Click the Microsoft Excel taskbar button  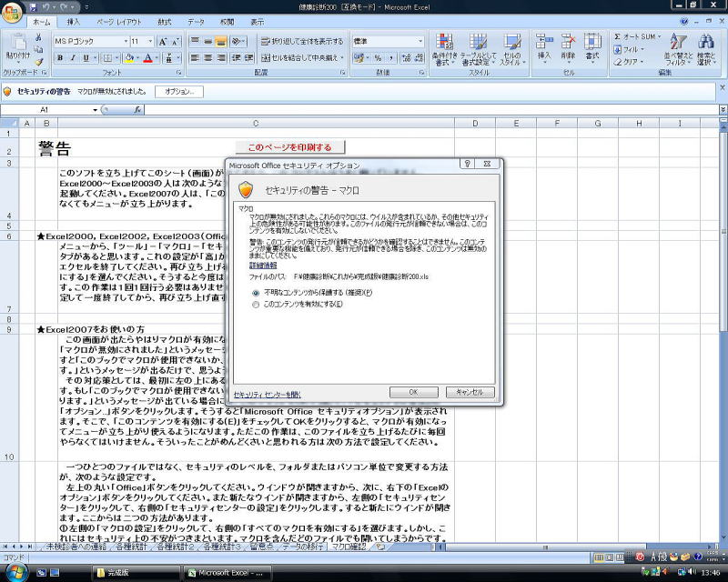227,573
